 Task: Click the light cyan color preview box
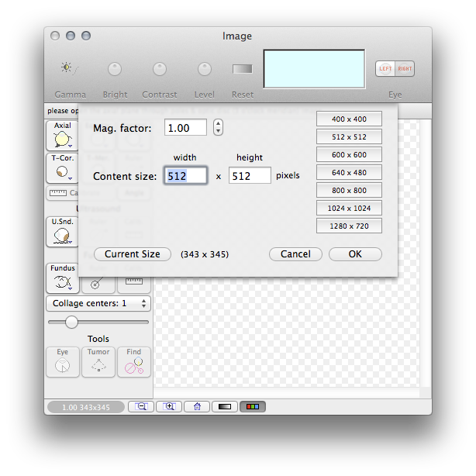(314, 69)
